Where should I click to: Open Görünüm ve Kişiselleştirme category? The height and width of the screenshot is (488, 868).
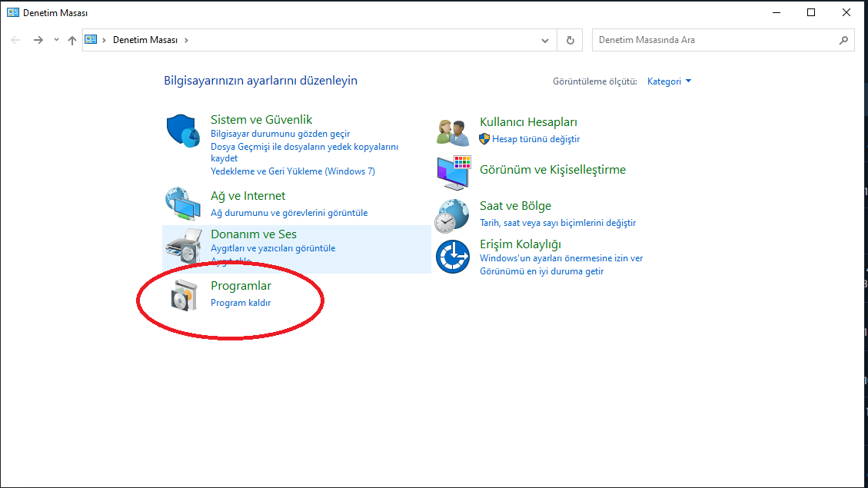553,170
